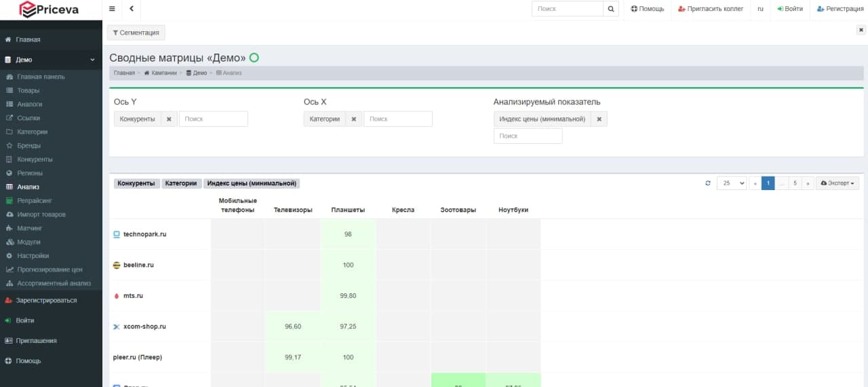Click the back chevron icon in top bar
Screen dimensions: 868x387
[x=131, y=9]
